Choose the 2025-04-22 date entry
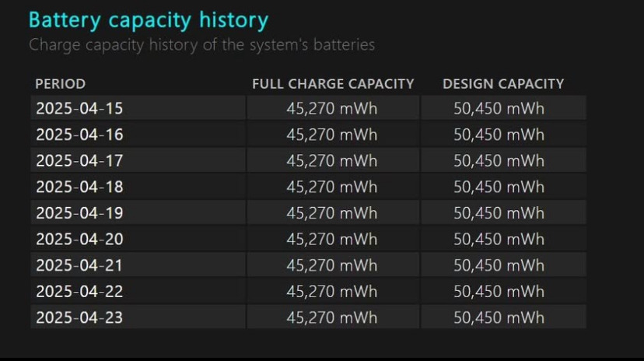The width and height of the screenshot is (644, 361). (79, 291)
